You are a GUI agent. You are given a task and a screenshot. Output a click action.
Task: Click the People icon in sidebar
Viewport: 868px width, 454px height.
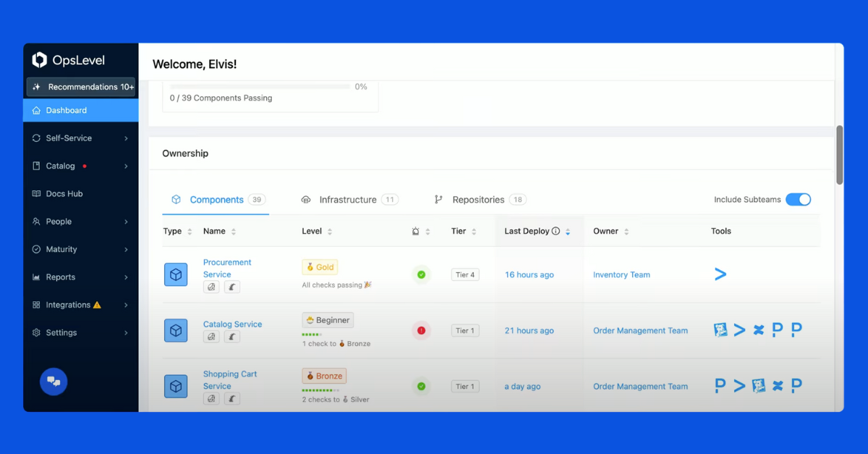36,222
